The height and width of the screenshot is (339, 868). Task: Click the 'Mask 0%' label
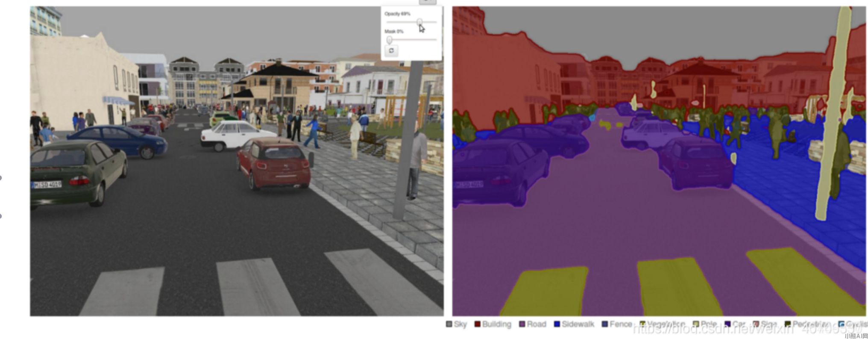coord(394,31)
